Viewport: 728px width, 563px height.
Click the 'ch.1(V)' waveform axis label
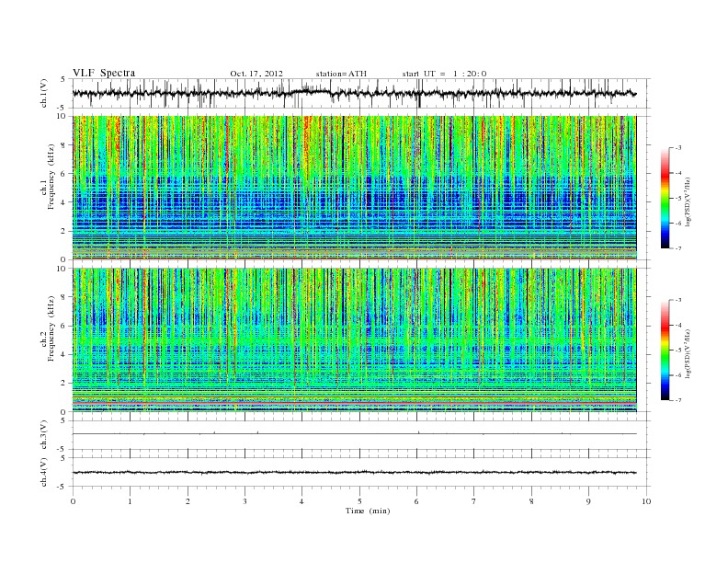[44, 93]
